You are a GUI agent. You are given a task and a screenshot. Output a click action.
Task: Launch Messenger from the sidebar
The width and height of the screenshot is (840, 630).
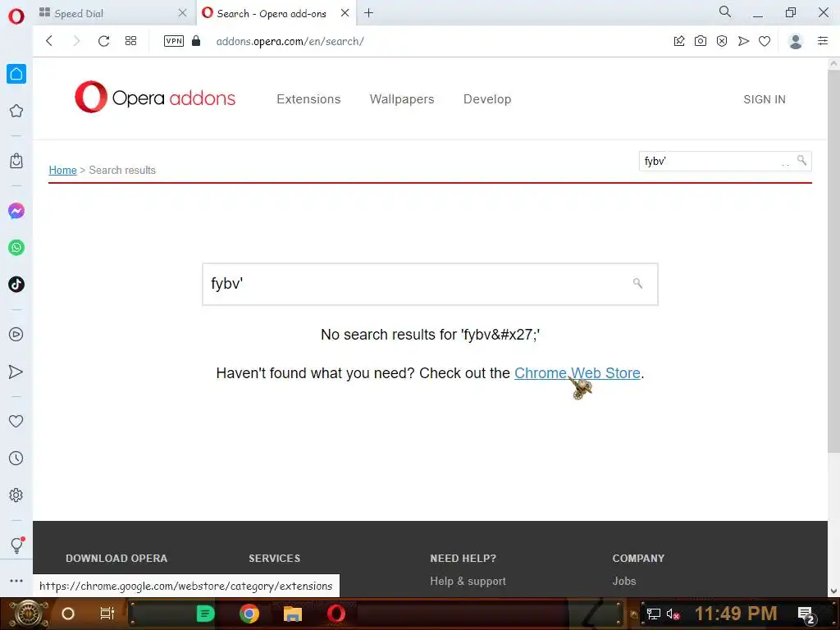(16, 211)
